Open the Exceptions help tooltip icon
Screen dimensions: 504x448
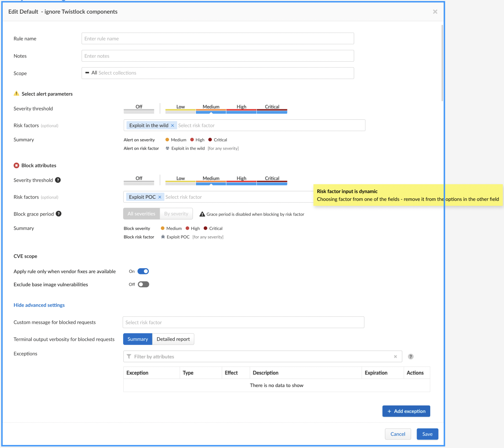point(411,356)
